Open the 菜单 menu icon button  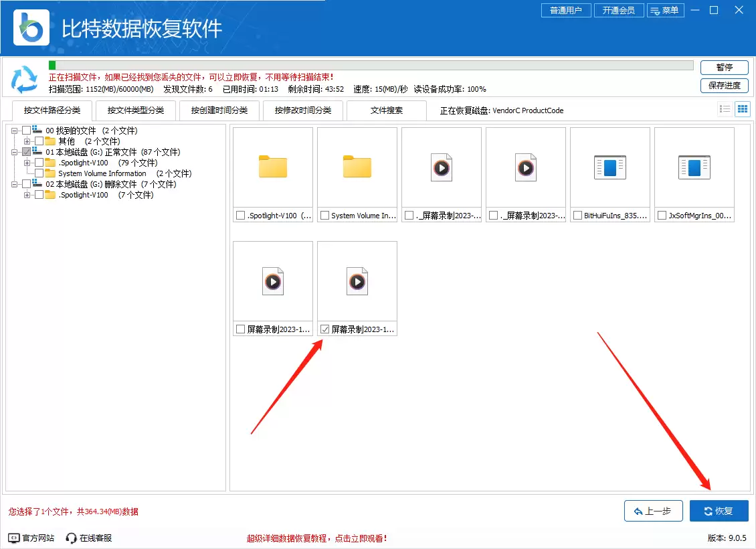tap(666, 11)
